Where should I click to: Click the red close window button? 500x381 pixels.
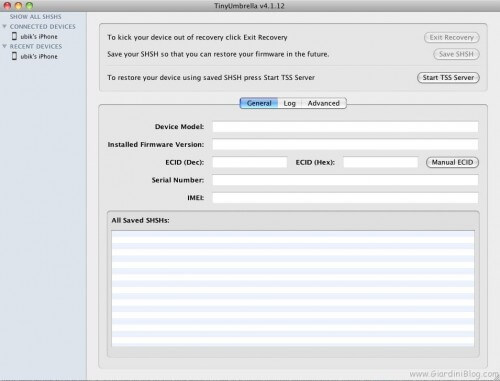(7, 5)
